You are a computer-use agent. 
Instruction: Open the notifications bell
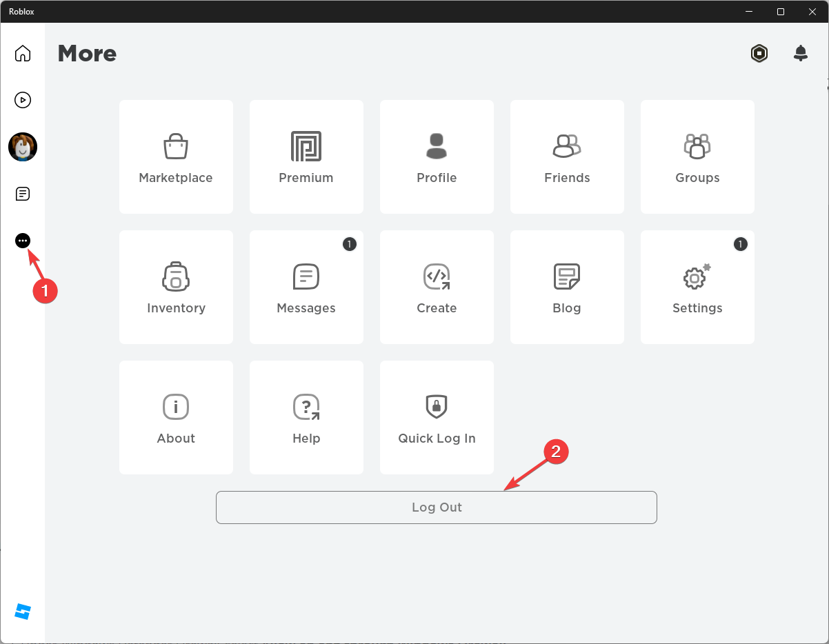801,53
